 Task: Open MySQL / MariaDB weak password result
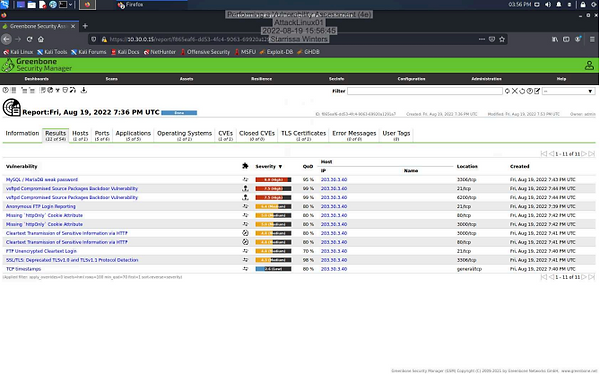42,180
